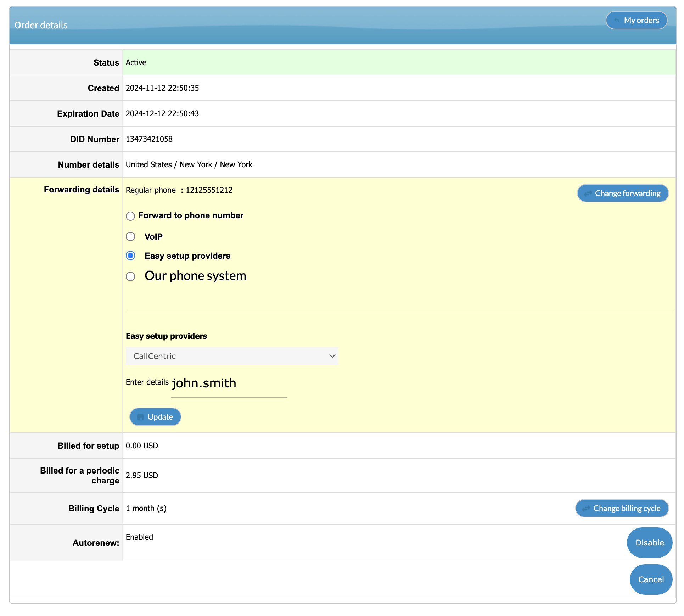Image resolution: width=684 pixels, height=616 pixels.
Task: Click the Change forwarding swap icon
Action: [588, 194]
